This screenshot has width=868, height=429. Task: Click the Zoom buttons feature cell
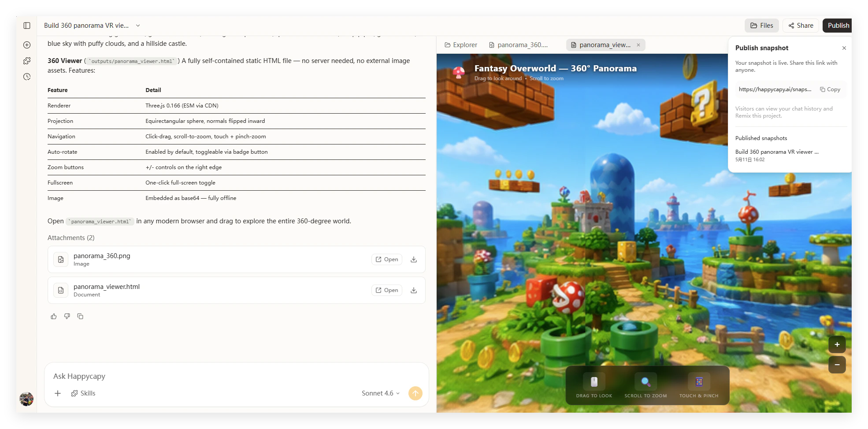tap(65, 167)
